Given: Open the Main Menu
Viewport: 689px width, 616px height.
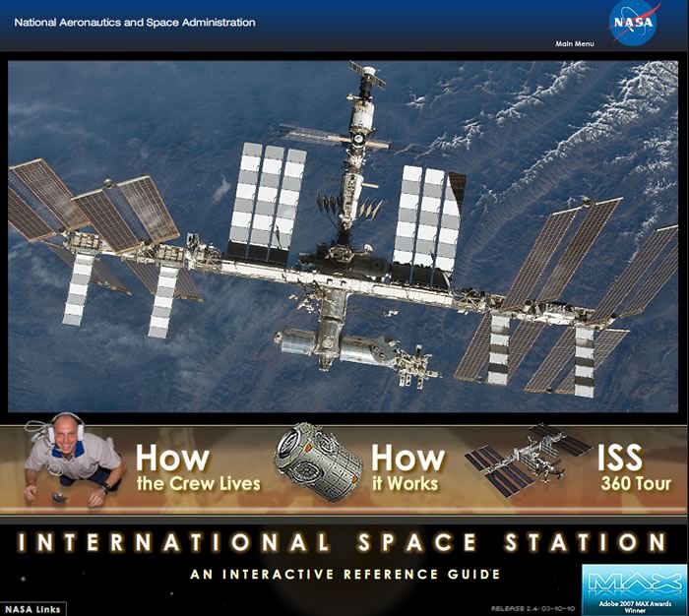Looking at the screenshot, I should coord(576,44).
